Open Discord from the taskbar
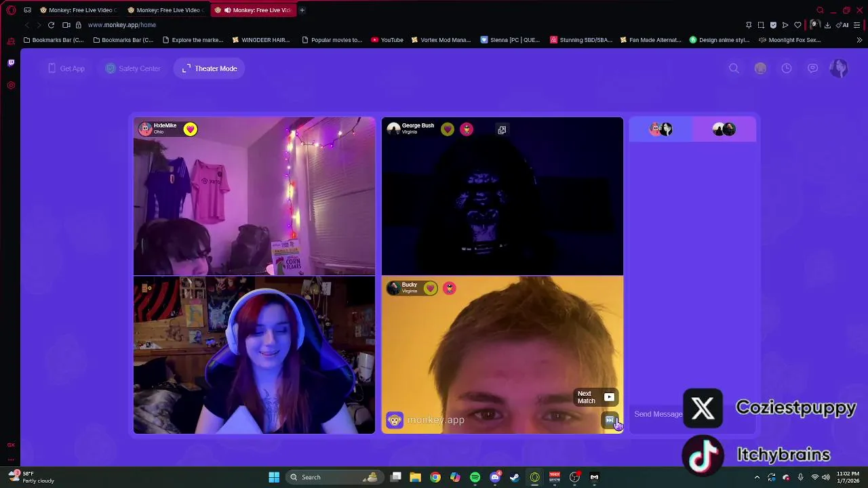Screen dimensions: 868x488 click(x=495, y=477)
